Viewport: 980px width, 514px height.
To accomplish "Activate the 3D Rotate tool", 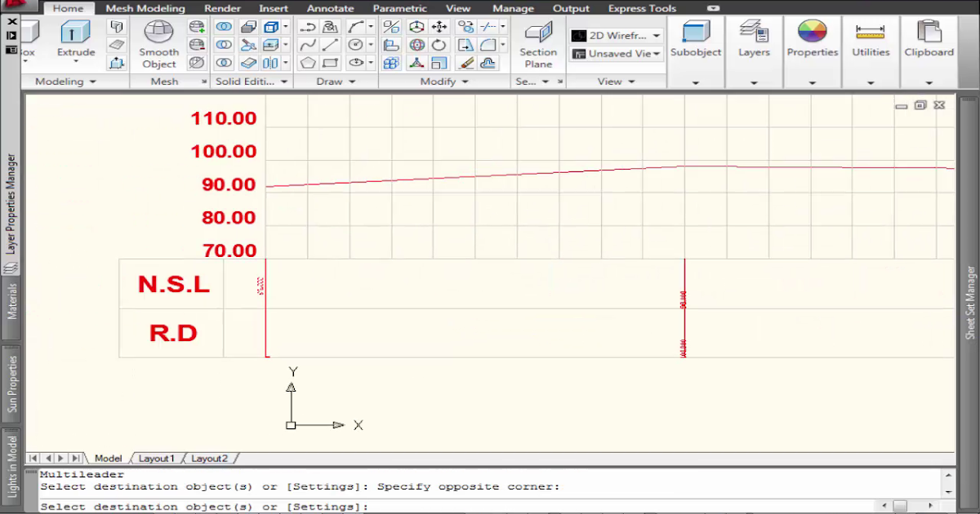I will [416, 45].
